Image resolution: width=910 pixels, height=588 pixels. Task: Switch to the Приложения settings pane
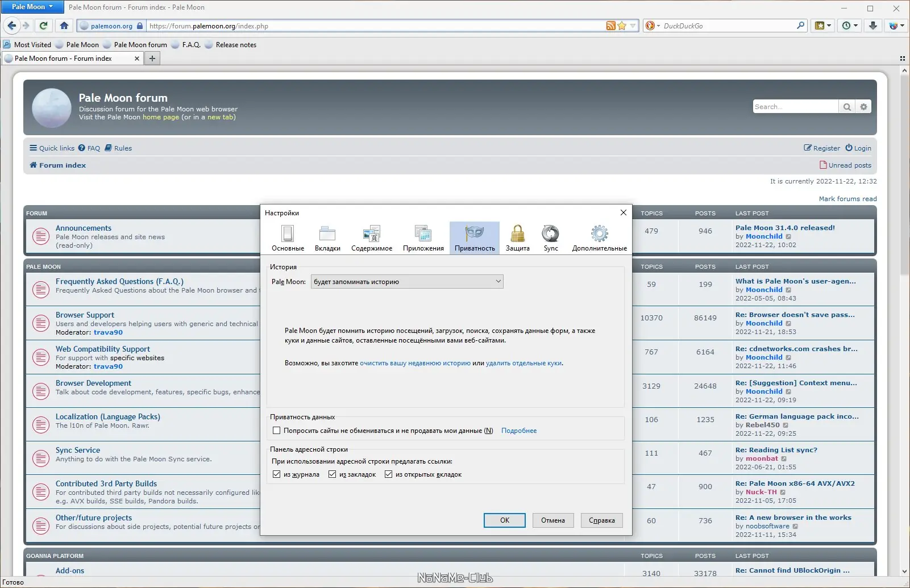423,238
